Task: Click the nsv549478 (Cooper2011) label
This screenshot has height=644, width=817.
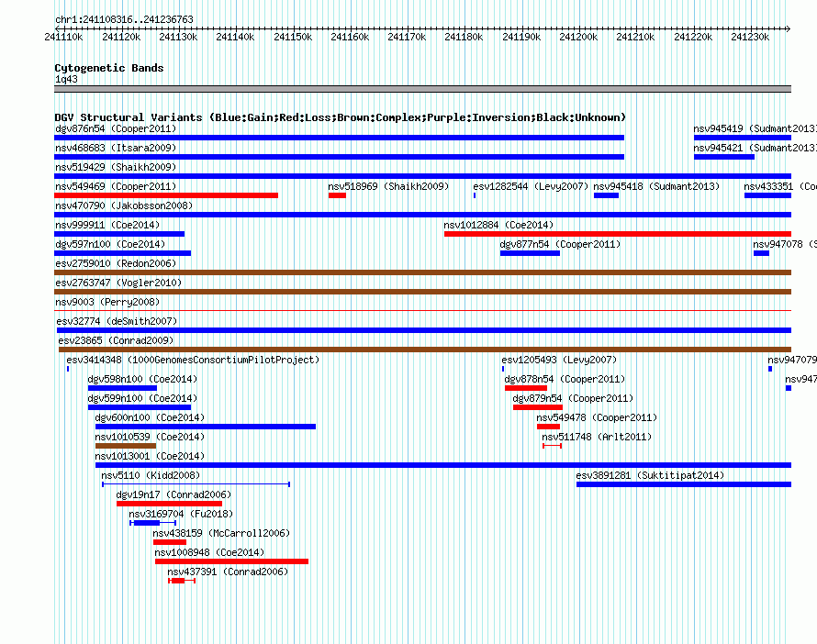Action: pos(597,417)
